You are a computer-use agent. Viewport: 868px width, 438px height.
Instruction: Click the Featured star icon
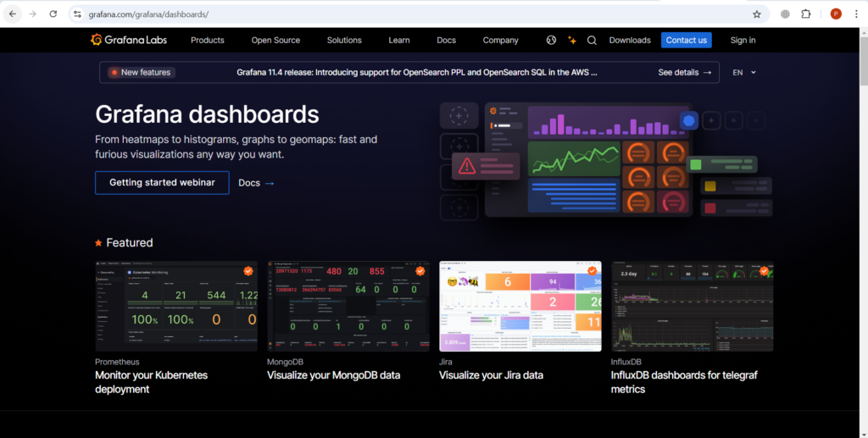tap(98, 243)
